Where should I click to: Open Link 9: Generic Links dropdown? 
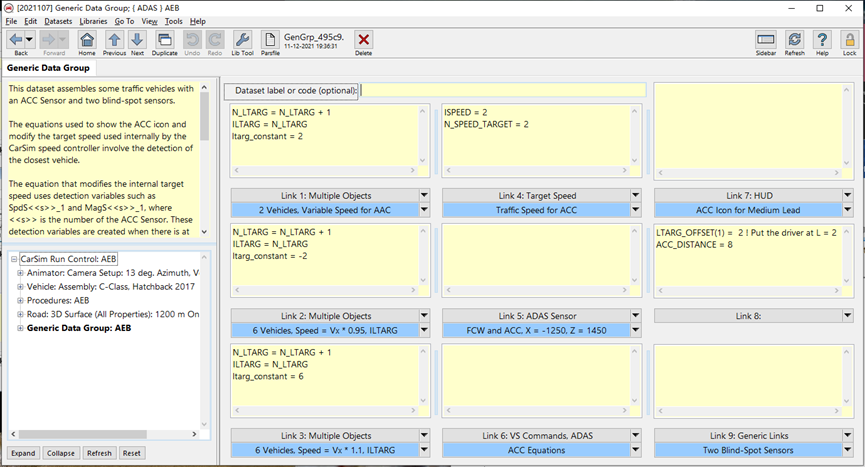pos(847,435)
